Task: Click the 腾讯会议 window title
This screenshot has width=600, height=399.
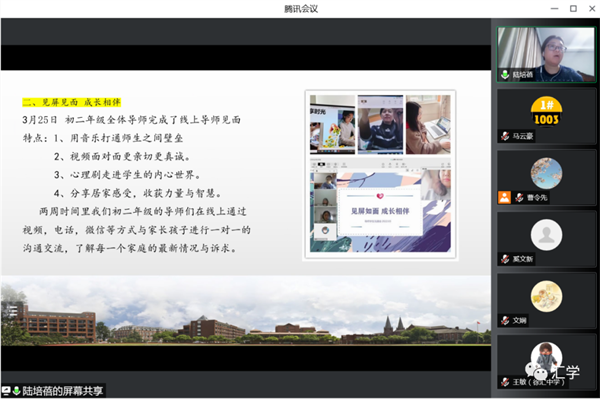Action: pos(301,9)
